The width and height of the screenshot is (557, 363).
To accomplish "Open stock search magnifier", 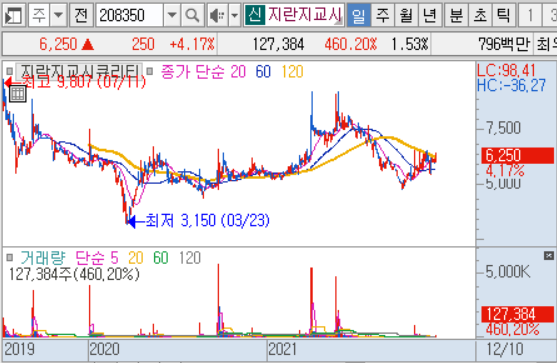I will pyautogui.click(x=192, y=15).
